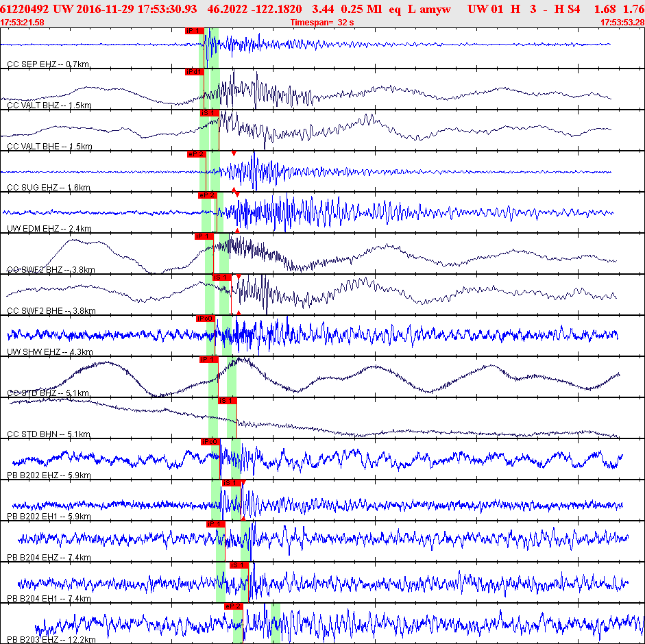The image size is (645, 644).
Task: Select the eP 2 pick flag on CC SUG EHZ
Action: [x=196, y=154]
